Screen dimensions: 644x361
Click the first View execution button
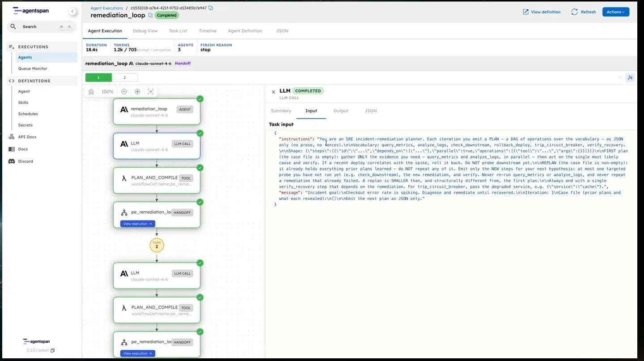[138, 224]
